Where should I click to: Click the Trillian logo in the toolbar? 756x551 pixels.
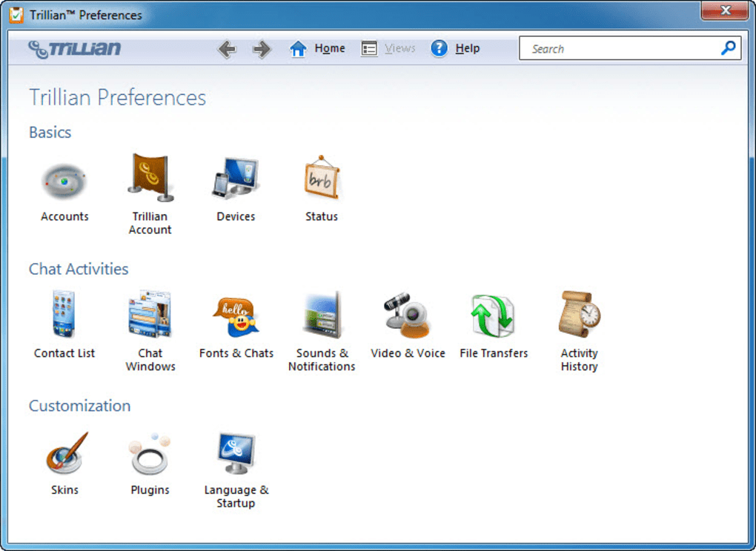75,49
